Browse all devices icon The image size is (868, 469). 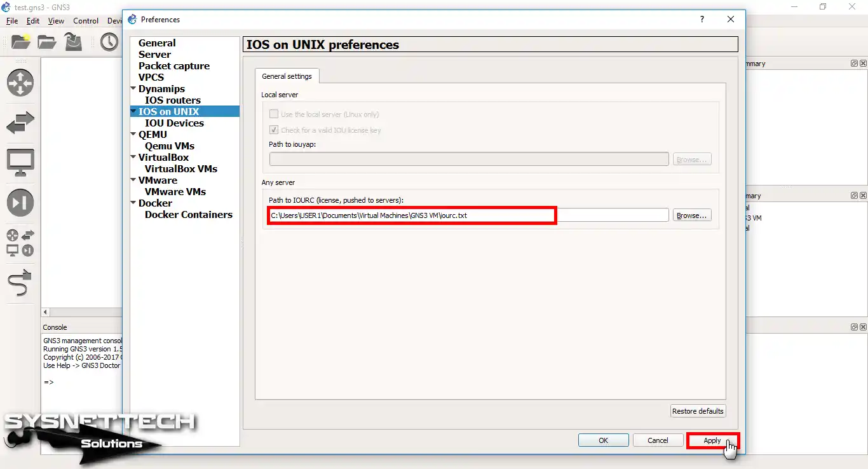click(x=20, y=243)
